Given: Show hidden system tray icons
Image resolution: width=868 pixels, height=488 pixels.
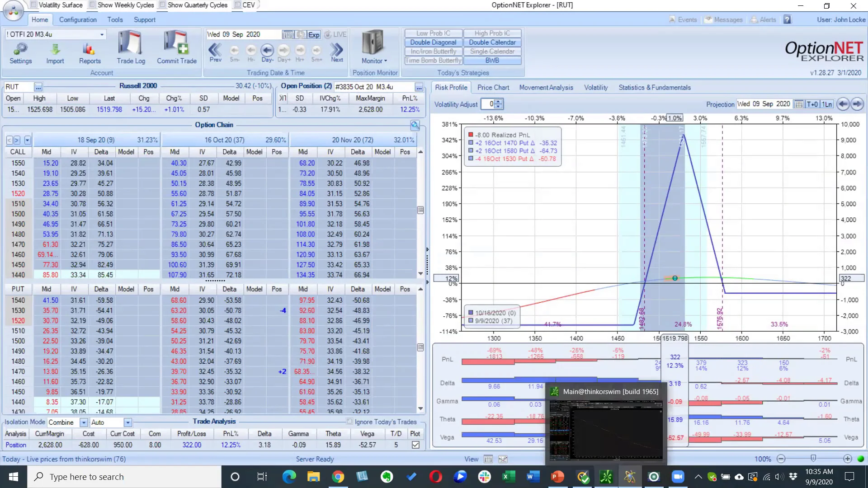Looking at the screenshot, I should pos(698,477).
